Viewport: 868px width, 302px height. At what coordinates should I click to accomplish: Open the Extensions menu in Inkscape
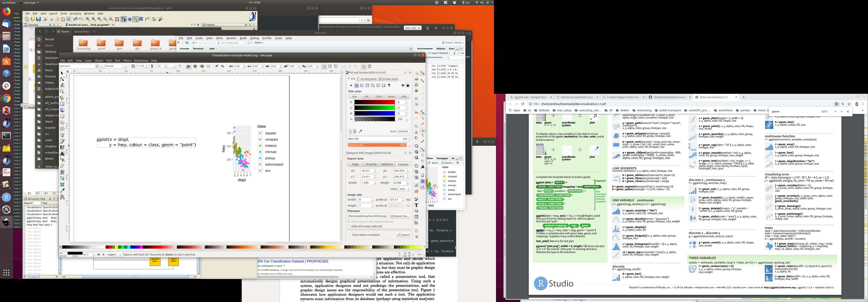coord(141,61)
